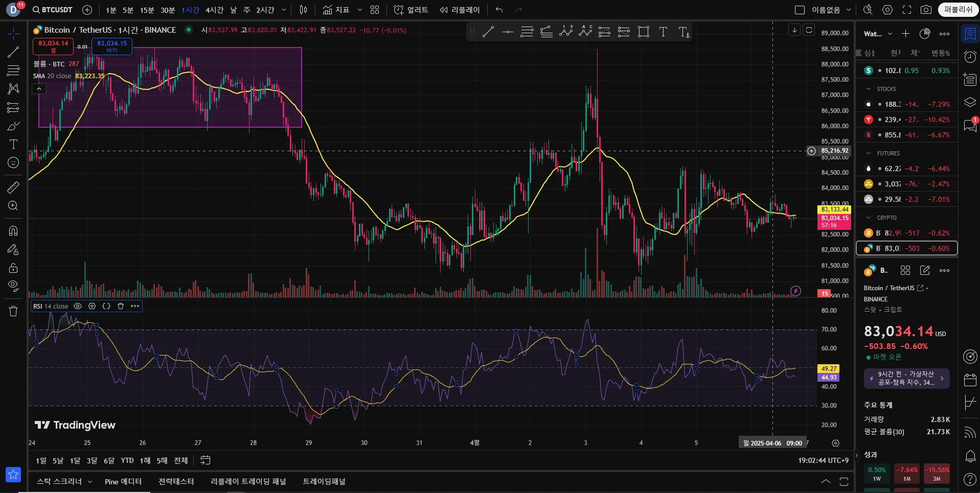This screenshot has height=493, width=980.
Task: Toggle the watchlist panel icon in right sidebar
Action: [x=970, y=34]
